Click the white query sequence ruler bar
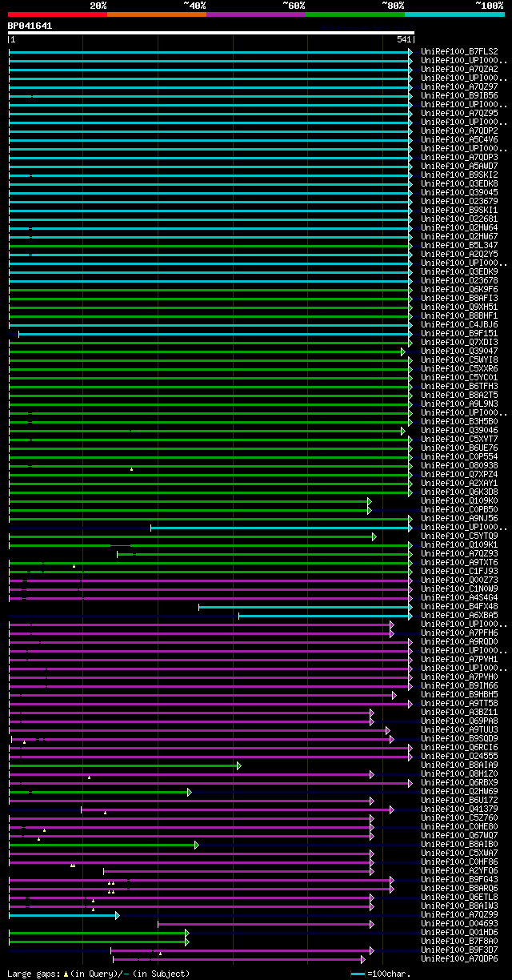Screen dimensions: 512x980 point(211,33)
